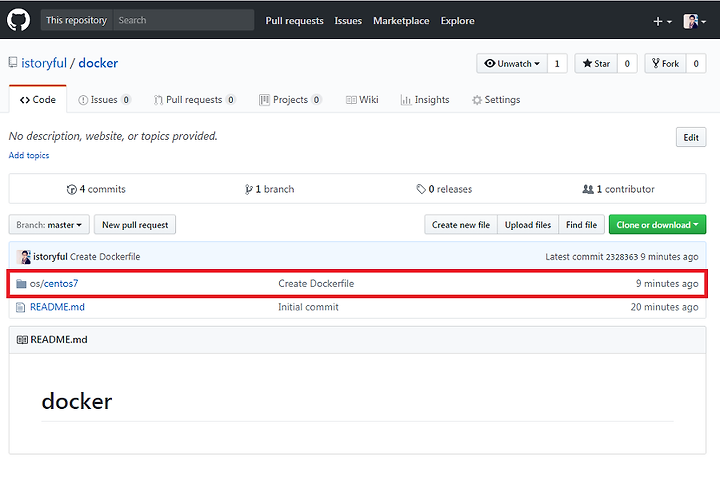This screenshot has height=480, width=720.
Task: View the 0 releases page
Action: 444,189
